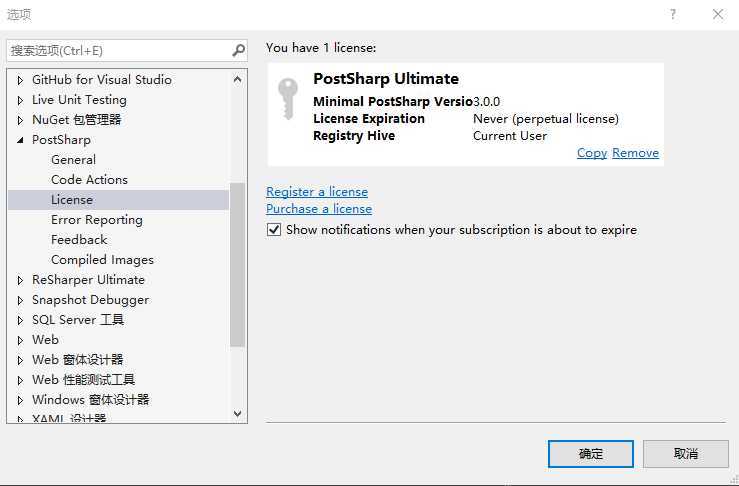Image resolution: width=739 pixels, height=486 pixels.
Task: Click the PostSharp license key icon
Action: pyautogui.click(x=287, y=99)
